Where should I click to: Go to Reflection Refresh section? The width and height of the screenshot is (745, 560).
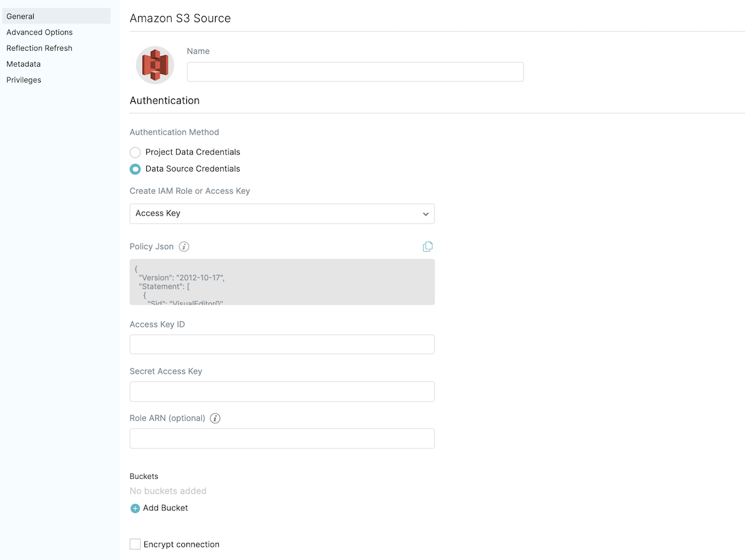(x=39, y=48)
